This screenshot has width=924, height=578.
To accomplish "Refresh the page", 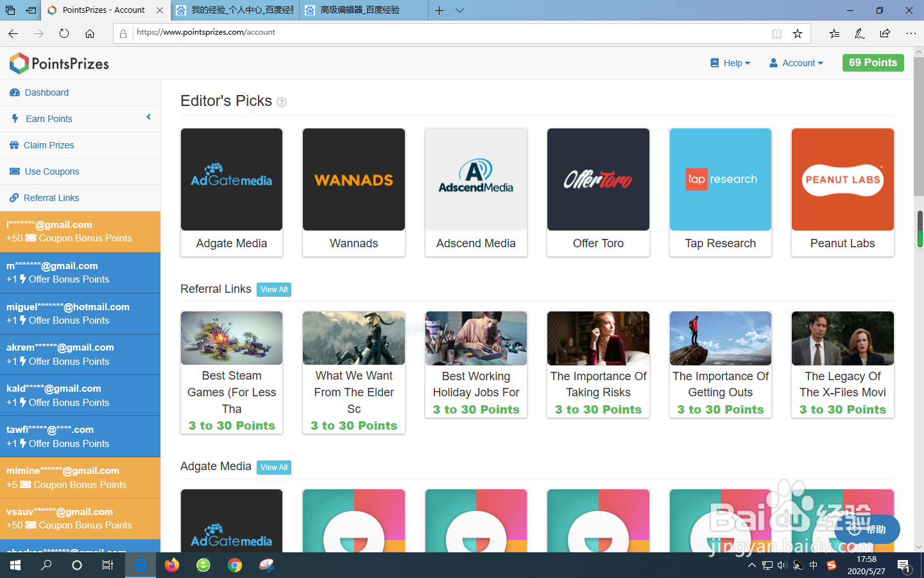I will (64, 33).
